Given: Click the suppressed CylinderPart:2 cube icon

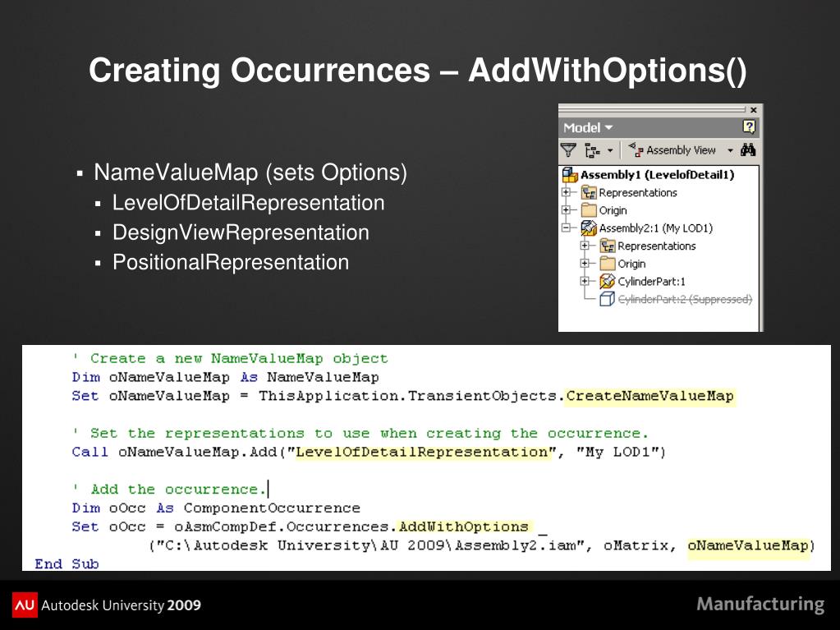Looking at the screenshot, I should coord(607,299).
